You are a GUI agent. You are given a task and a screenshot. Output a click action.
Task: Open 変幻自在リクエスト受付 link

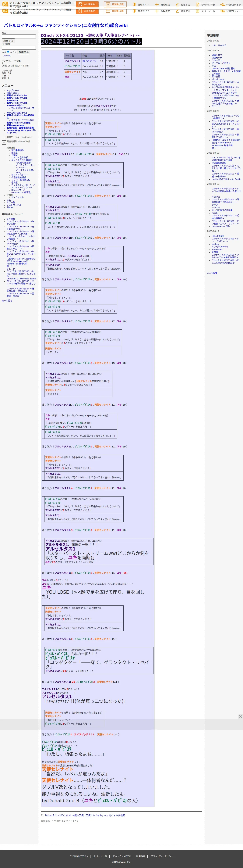coord(23,120)
